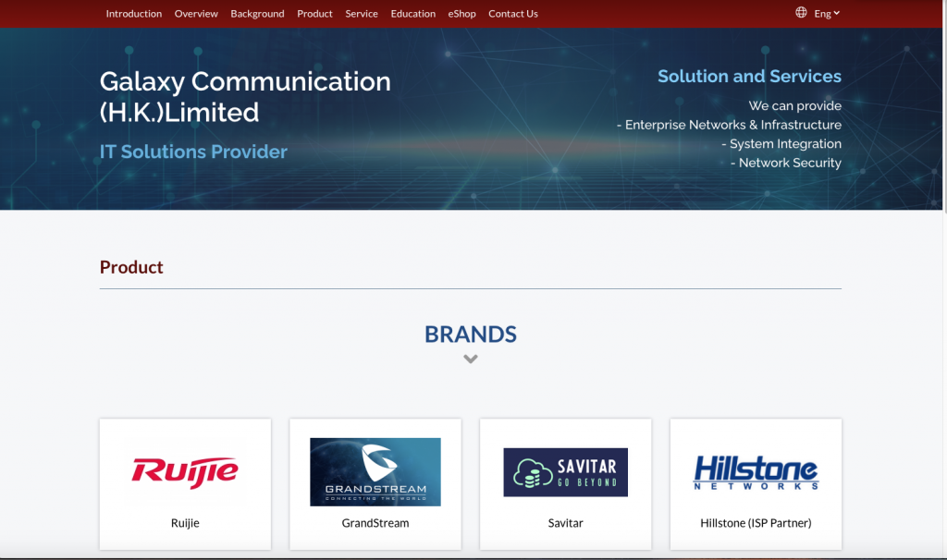Click the Enterprise Networks & Infrastructure line
This screenshot has width=947, height=560.
(729, 125)
